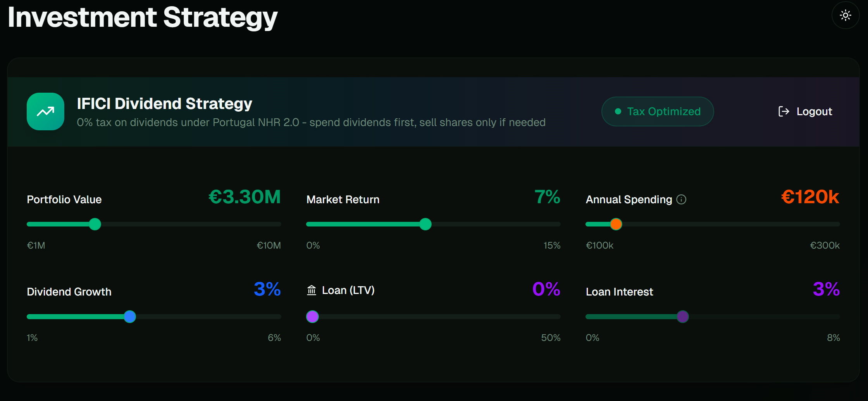Click the Annual Spending orange slider handle
This screenshot has height=401, width=868.
click(615, 224)
